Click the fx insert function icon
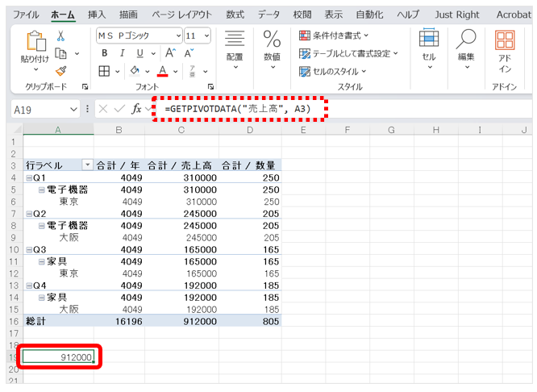Screen dimensions: 537x392 [x=136, y=109]
